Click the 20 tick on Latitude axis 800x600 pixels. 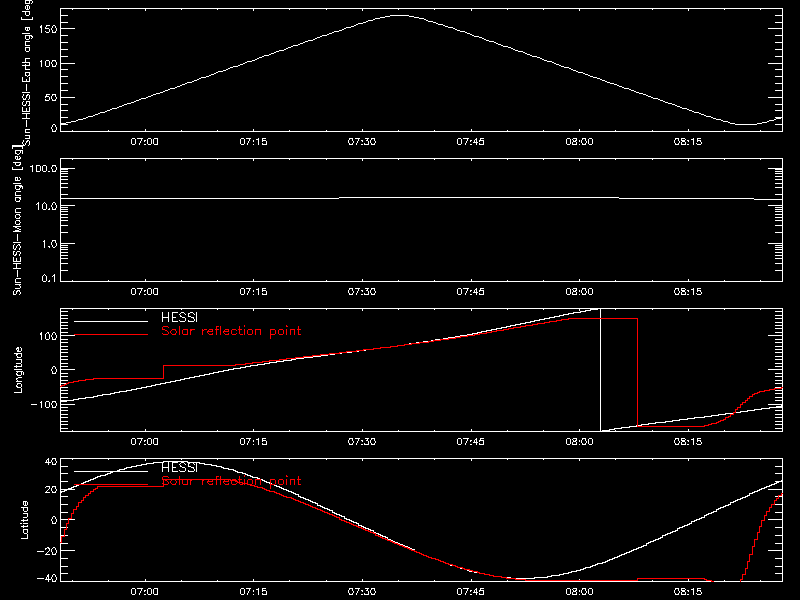tap(51, 490)
